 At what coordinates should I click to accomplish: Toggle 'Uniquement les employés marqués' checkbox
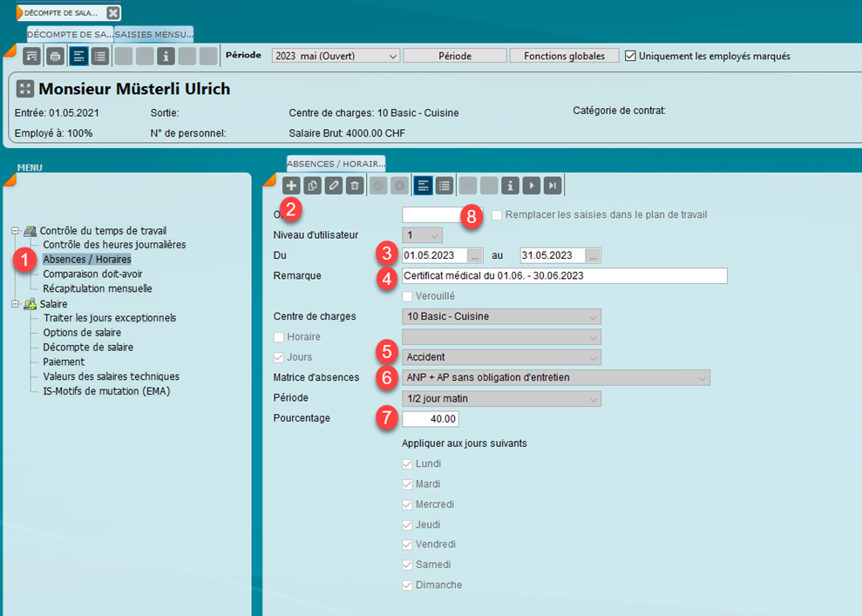click(631, 56)
